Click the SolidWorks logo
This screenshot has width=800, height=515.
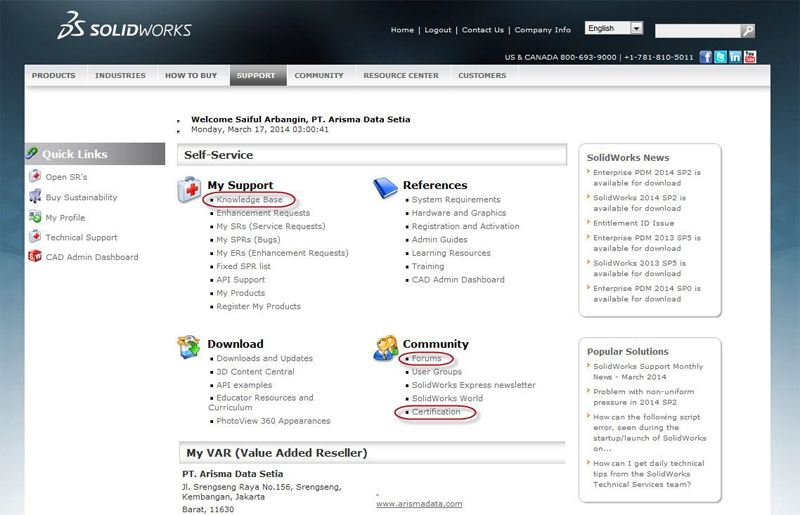point(124,26)
